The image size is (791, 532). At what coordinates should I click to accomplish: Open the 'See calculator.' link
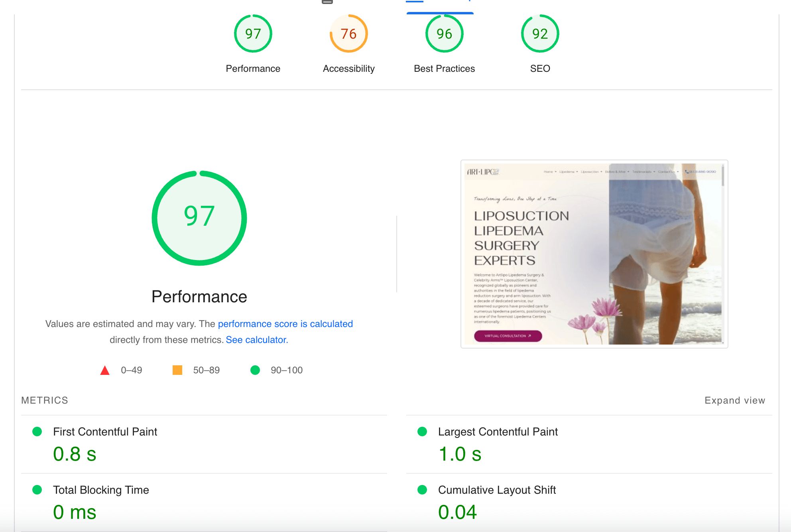(x=257, y=340)
